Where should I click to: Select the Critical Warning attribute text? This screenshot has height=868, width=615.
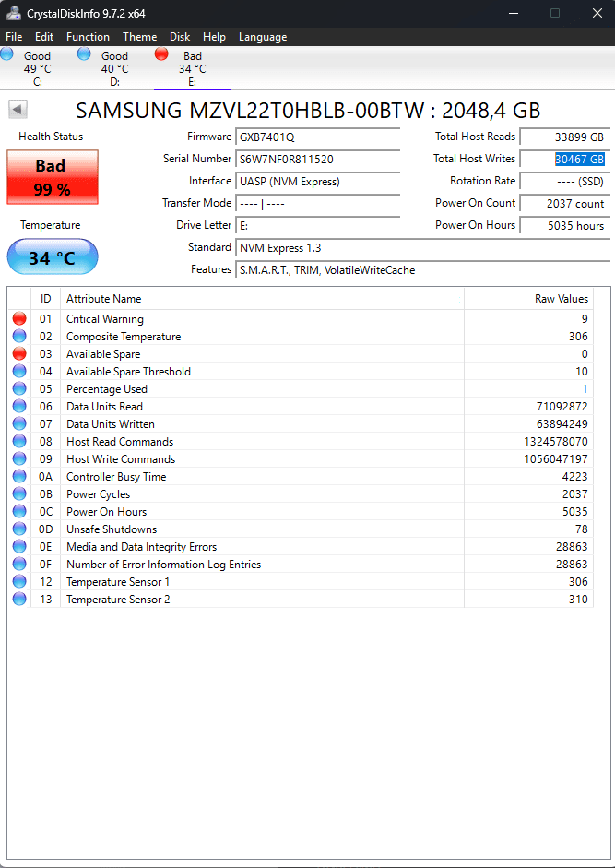click(104, 319)
